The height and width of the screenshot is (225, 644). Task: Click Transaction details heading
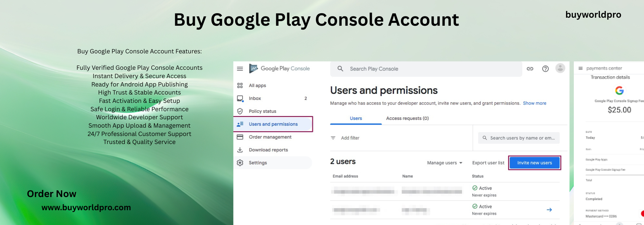[x=610, y=77]
